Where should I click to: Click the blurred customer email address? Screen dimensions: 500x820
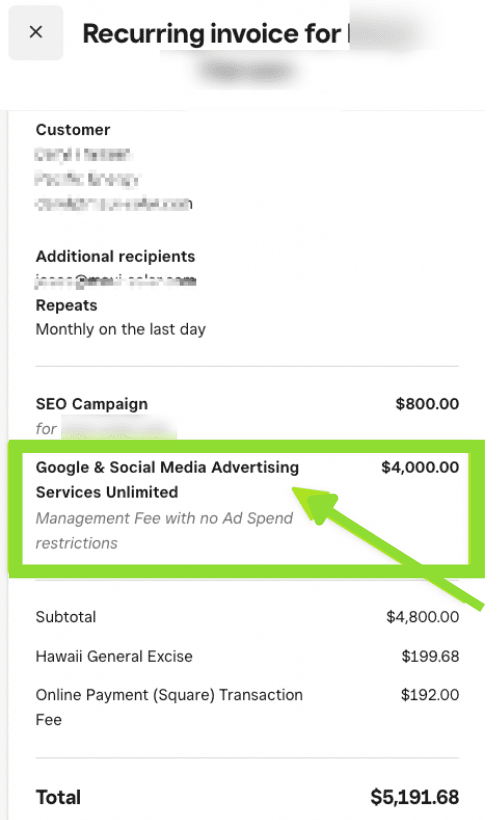(x=113, y=203)
